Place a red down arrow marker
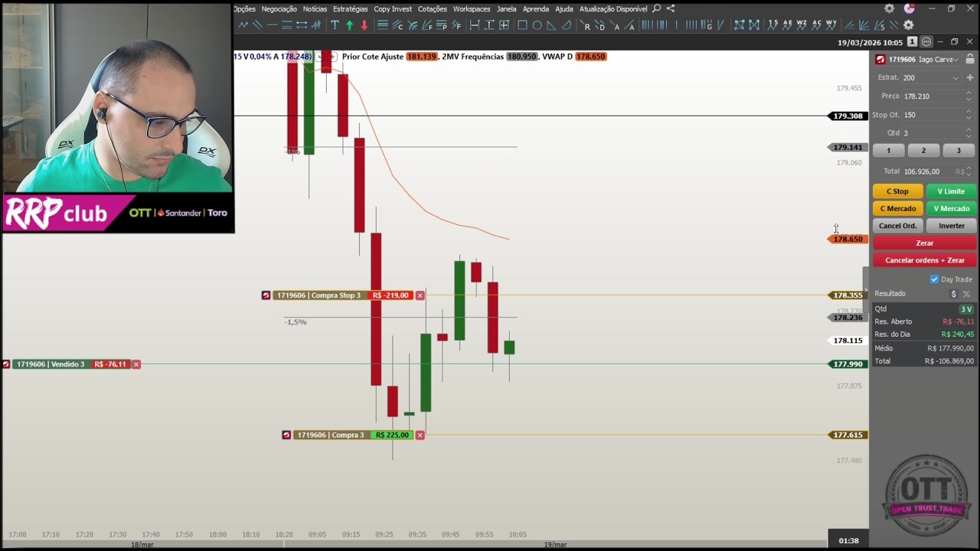This screenshot has height=551, width=980. point(364,25)
